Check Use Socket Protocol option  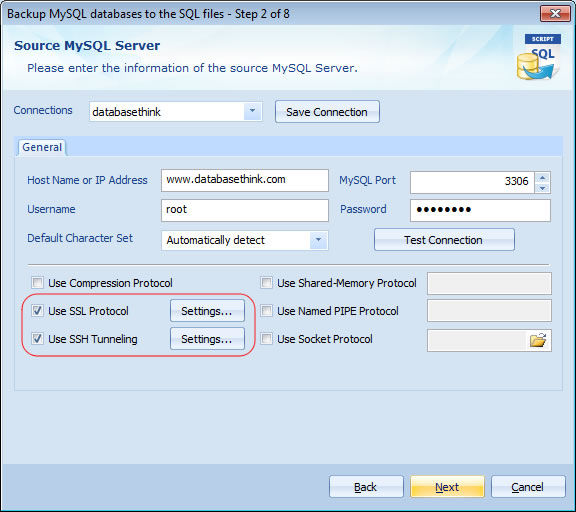266,339
